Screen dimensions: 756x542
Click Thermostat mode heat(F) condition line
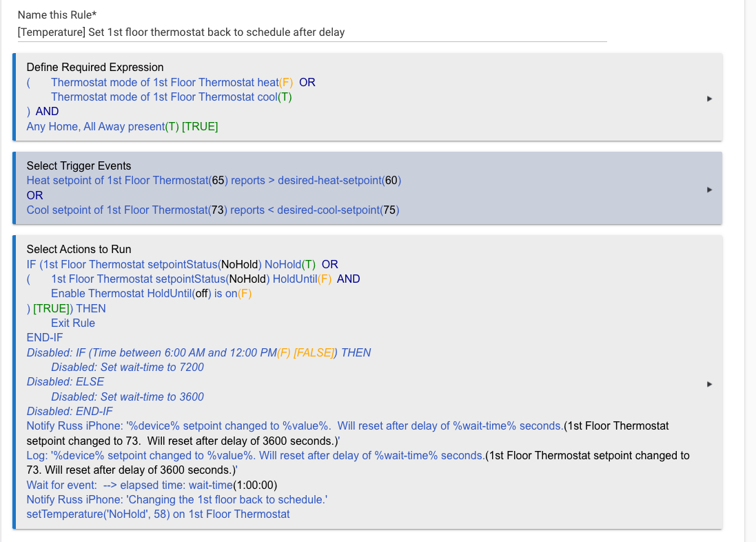(x=172, y=82)
